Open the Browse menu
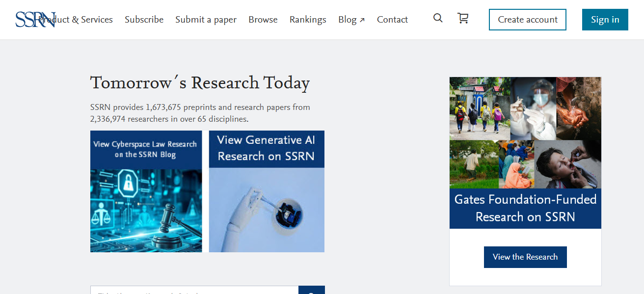Viewport: 644px width, 294px height. [263, 20]
